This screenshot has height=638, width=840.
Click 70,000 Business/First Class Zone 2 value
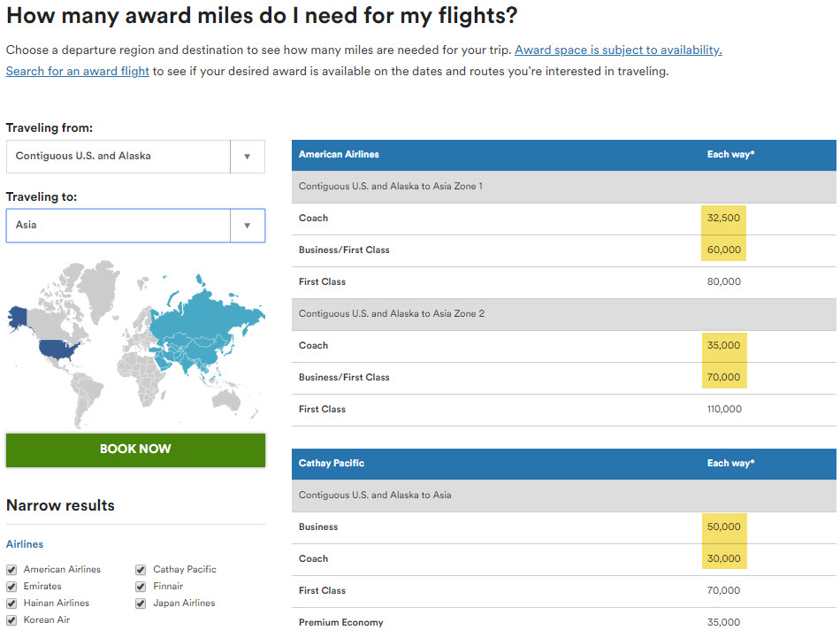click(x=724, y=377)
